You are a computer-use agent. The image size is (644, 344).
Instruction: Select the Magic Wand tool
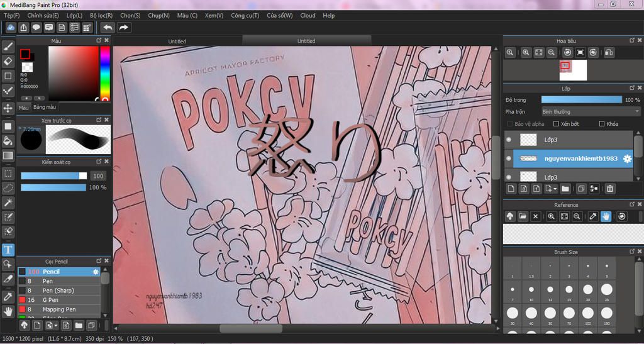(x=8, y=203)
